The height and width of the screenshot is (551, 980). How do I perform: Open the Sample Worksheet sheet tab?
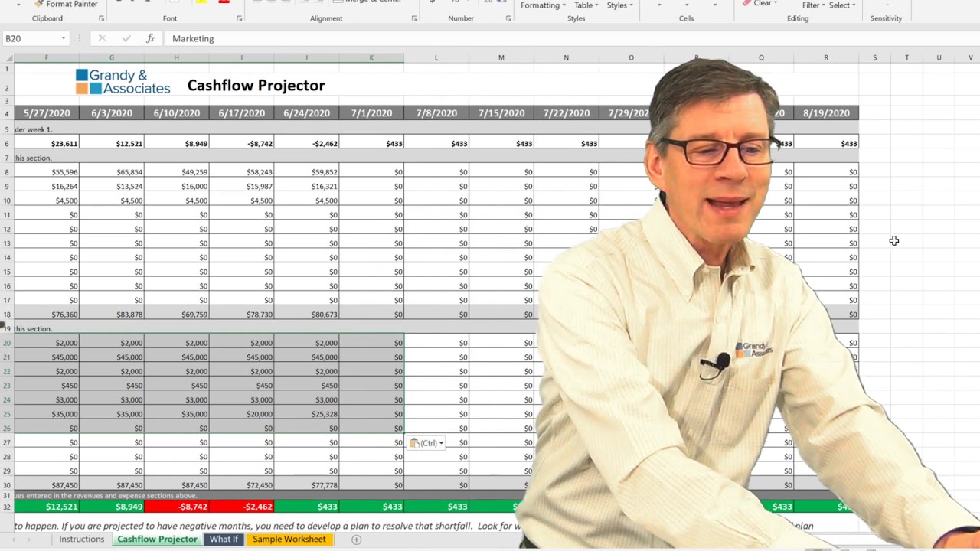click(x=289, y=540)
